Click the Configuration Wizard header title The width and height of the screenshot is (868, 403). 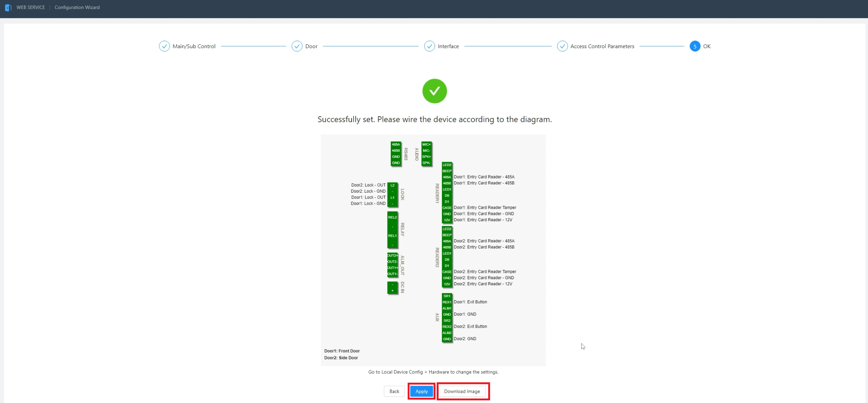point(77,8)
